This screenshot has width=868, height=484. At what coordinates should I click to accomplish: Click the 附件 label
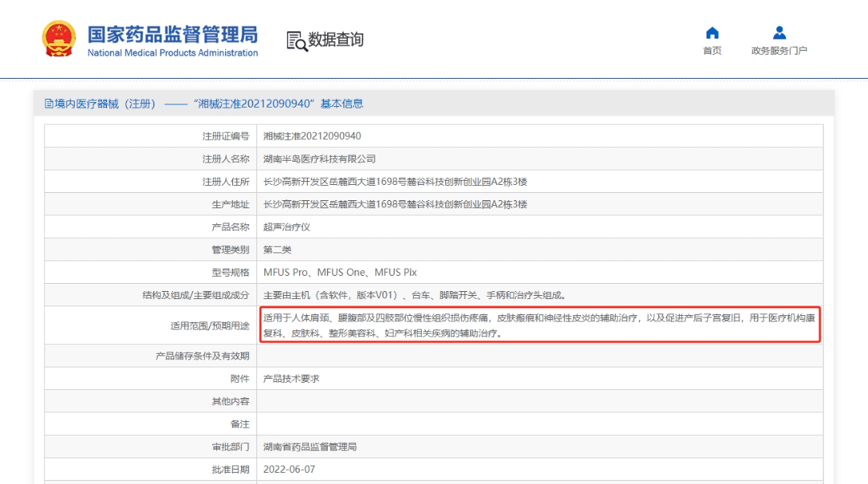pyautogui.click(x=240, y=379)
